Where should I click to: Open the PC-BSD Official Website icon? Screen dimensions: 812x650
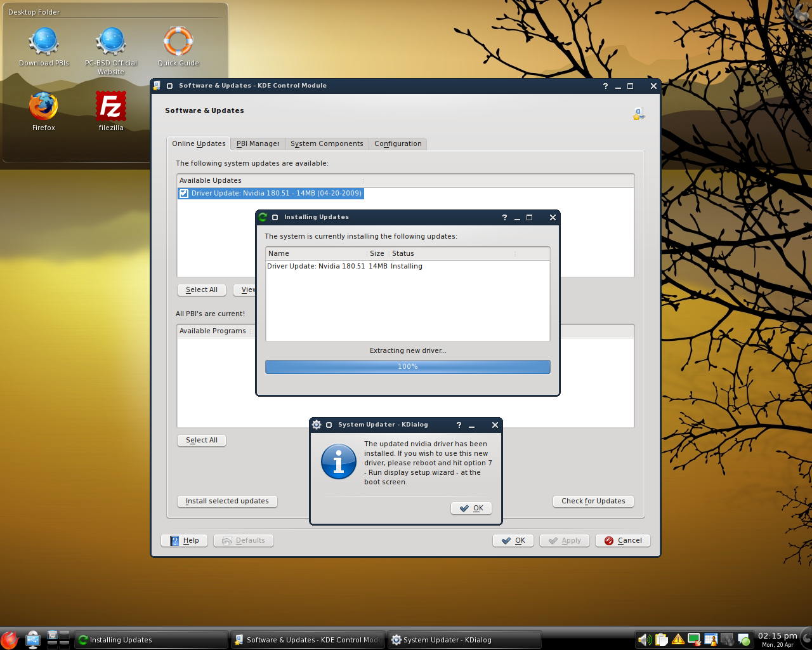tap(111, 42)
